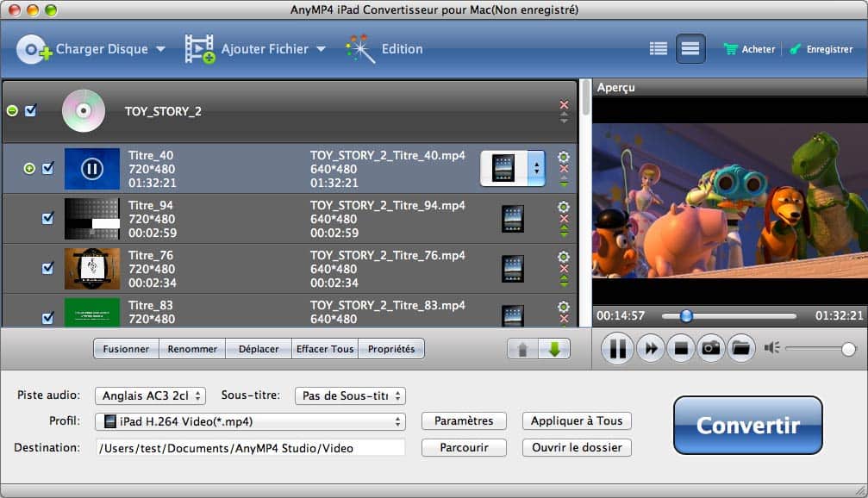Take a snapshot with camera icon
This screenshot has width=868, height=498.
coord(711,348)
